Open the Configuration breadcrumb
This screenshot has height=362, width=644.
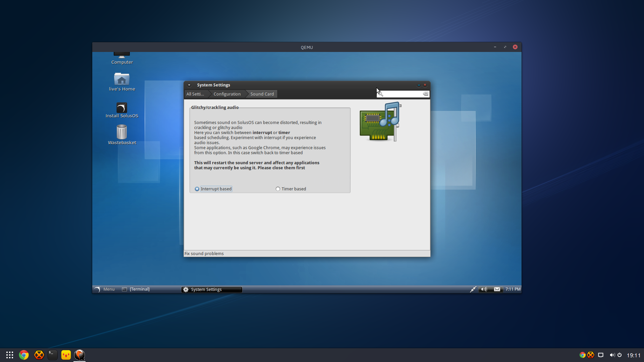(227, 94)
